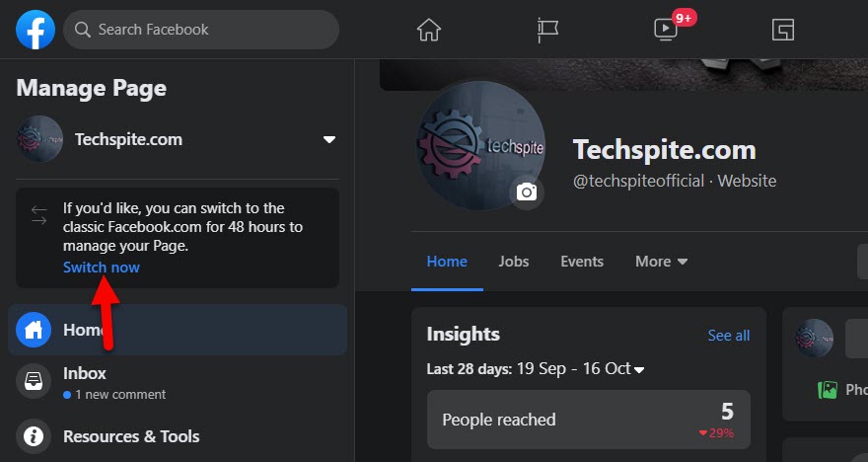Viewport: 868px width, 462px height.
Task: Click See all link in Insights
Action: click(x=728, y=336)
